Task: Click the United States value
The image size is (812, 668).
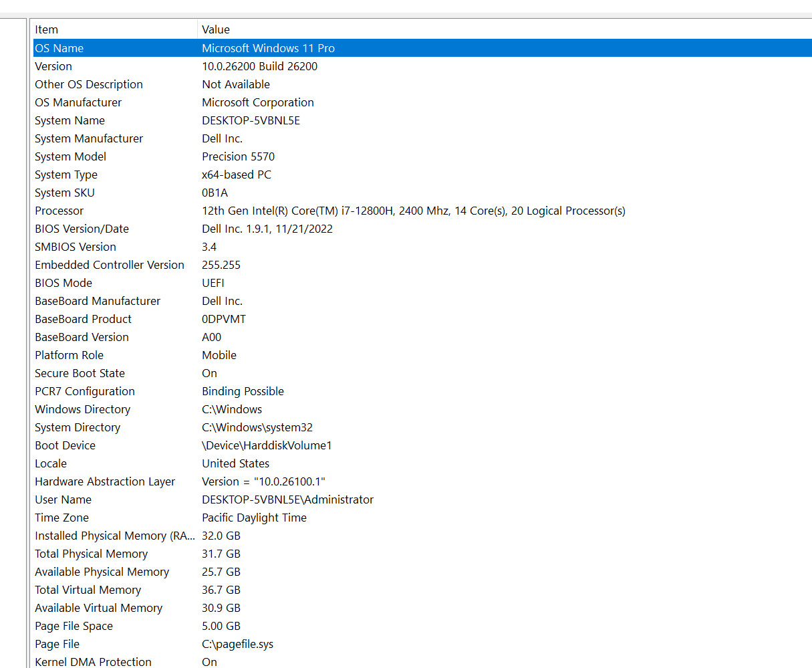Action: (236, 463)
